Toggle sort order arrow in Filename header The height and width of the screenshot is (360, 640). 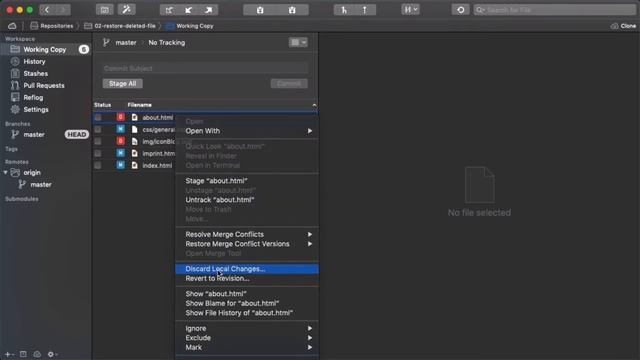click(314, 105)
